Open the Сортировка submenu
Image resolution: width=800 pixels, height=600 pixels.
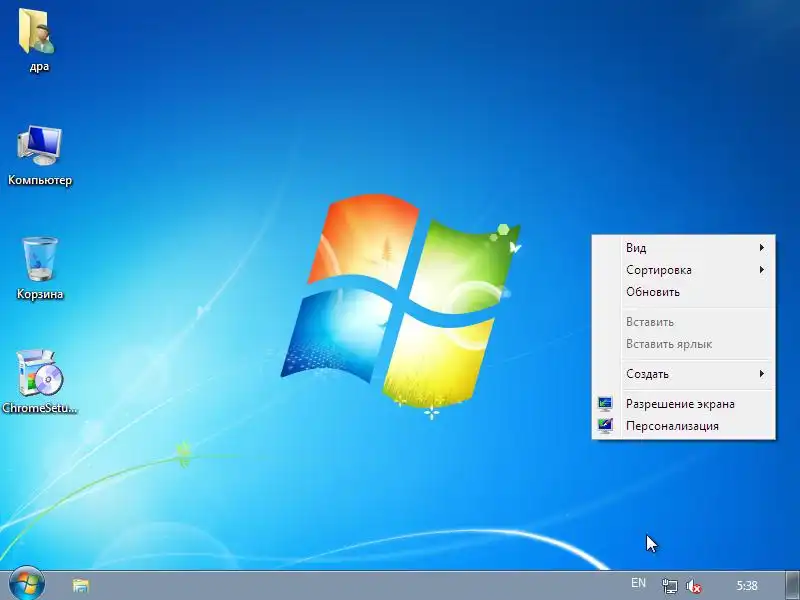(684, 270)
